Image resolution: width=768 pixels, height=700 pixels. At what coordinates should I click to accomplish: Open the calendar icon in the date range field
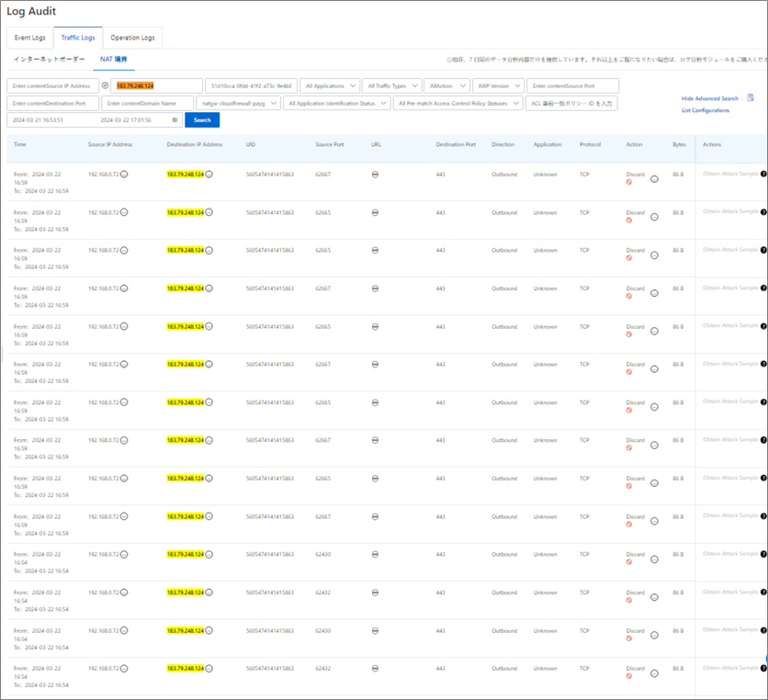[x=175, y=120]
